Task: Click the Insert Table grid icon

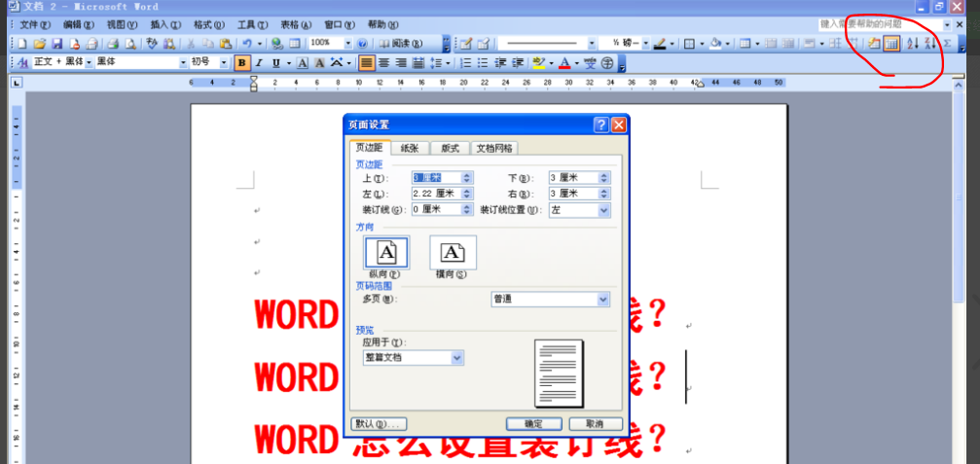Action: click(745, 44)
